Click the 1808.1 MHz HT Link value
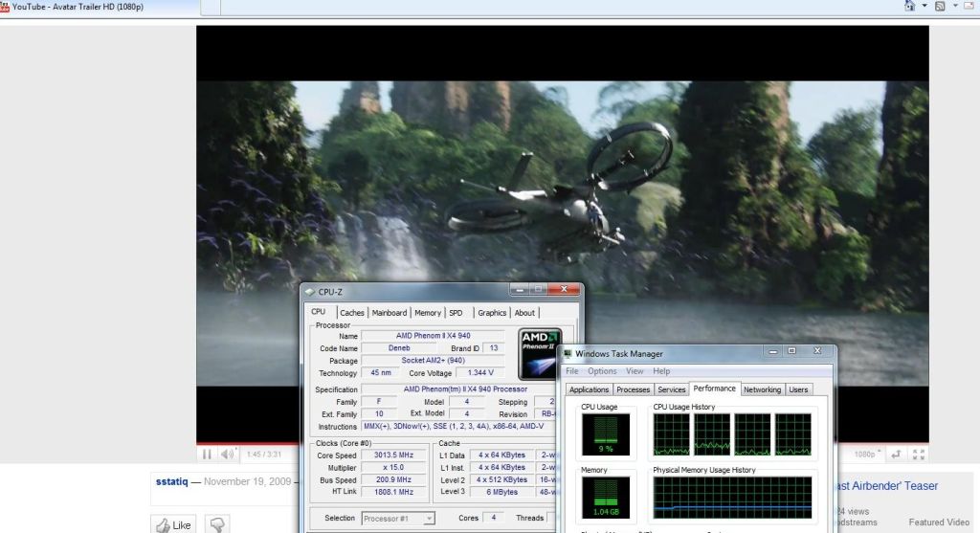This screenshot has height=533, width=980. (x=393, y=492)
